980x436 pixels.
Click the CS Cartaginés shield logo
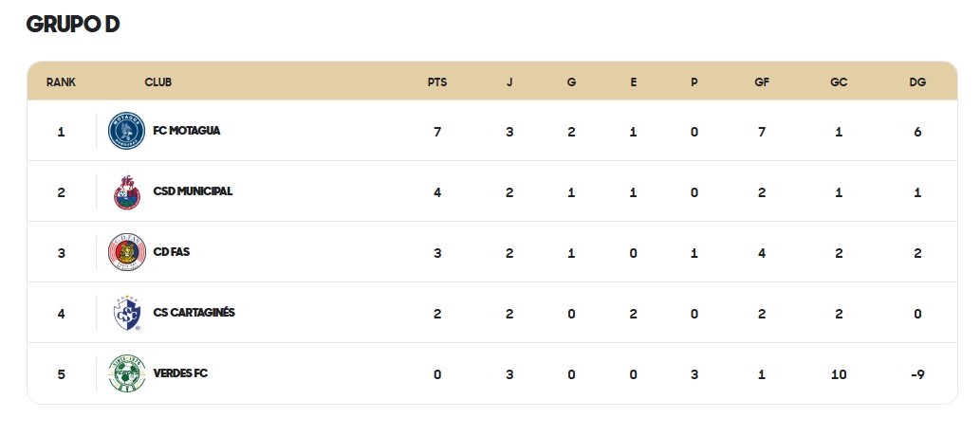tap(127, 313)
